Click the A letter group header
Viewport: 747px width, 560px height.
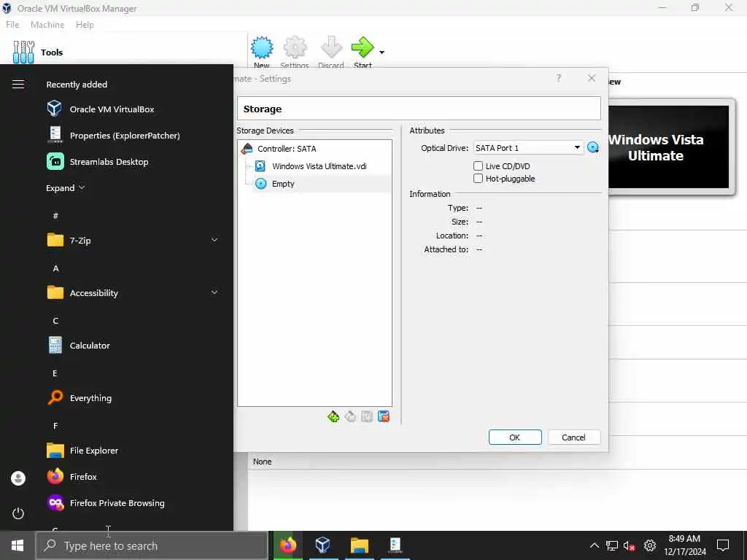pos(55,268)
